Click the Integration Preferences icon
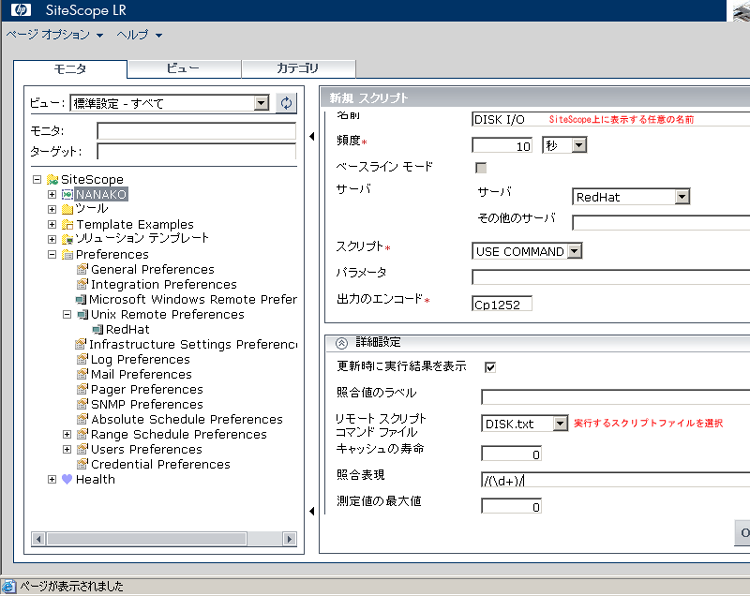Image resolution: width=750 pixels, height=596 pixels. tap(82, 284)
